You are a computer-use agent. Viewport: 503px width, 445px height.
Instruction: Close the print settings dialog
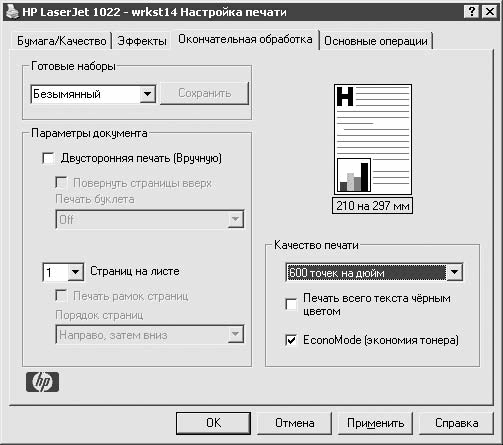(x=490, y=12)
